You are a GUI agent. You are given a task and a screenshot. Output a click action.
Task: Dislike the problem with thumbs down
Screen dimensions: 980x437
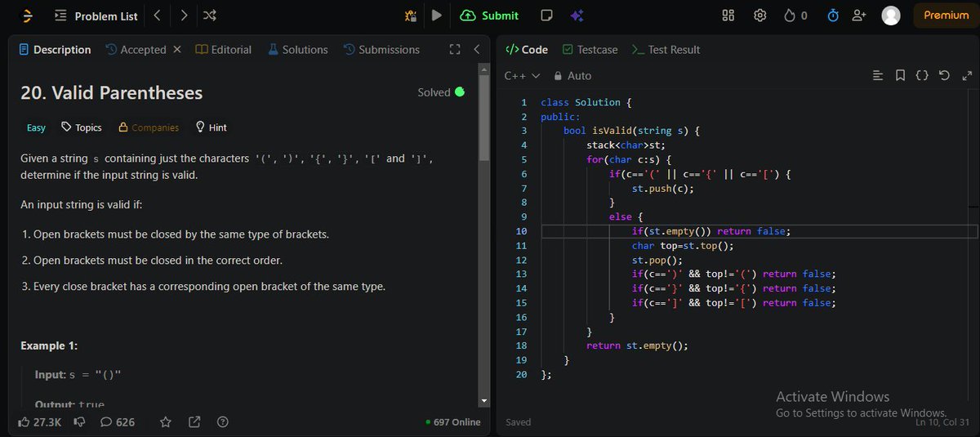tap(80, 422)
